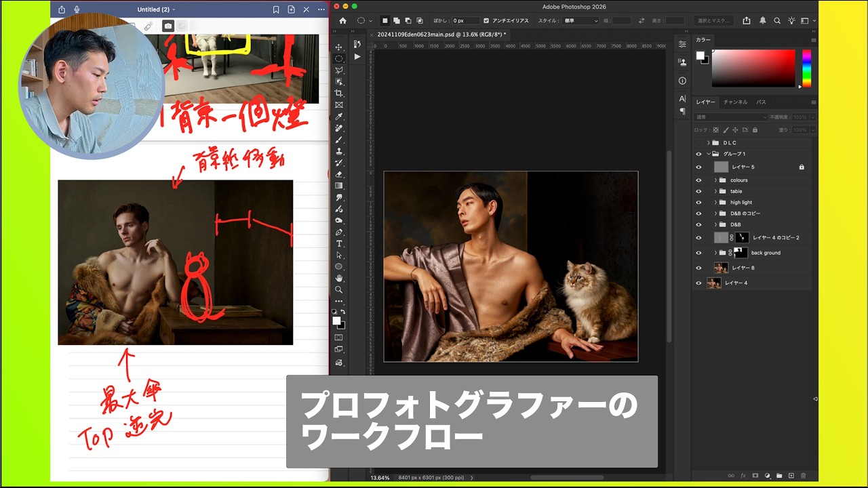Click the red color picker field

click(753, 68)
